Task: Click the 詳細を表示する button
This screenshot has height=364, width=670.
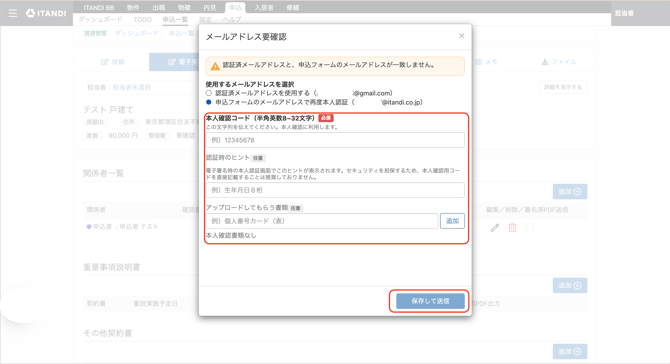Action: tap(563, 87)
